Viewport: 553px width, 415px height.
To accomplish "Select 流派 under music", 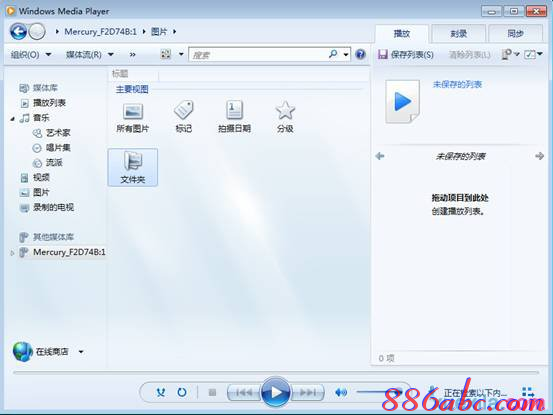I will [54, 163].
